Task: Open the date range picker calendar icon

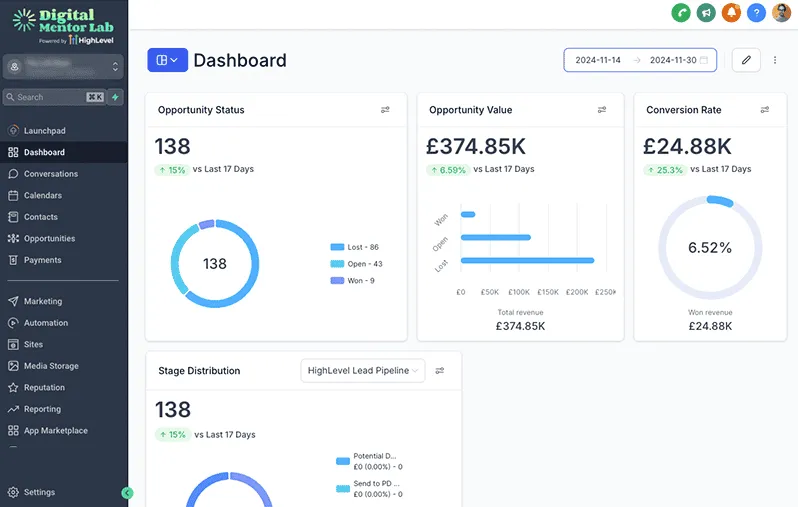Action: pyautogui.click(x=704, y=60)
